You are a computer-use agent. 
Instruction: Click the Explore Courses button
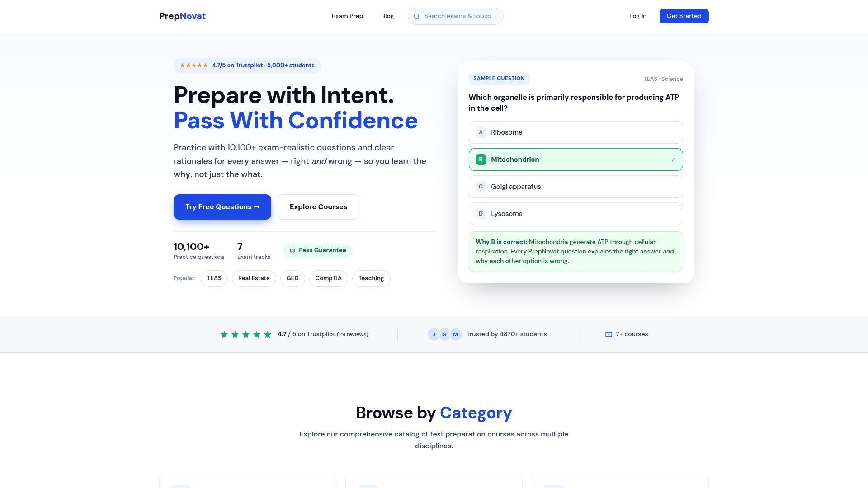click(x=318, y=207)
